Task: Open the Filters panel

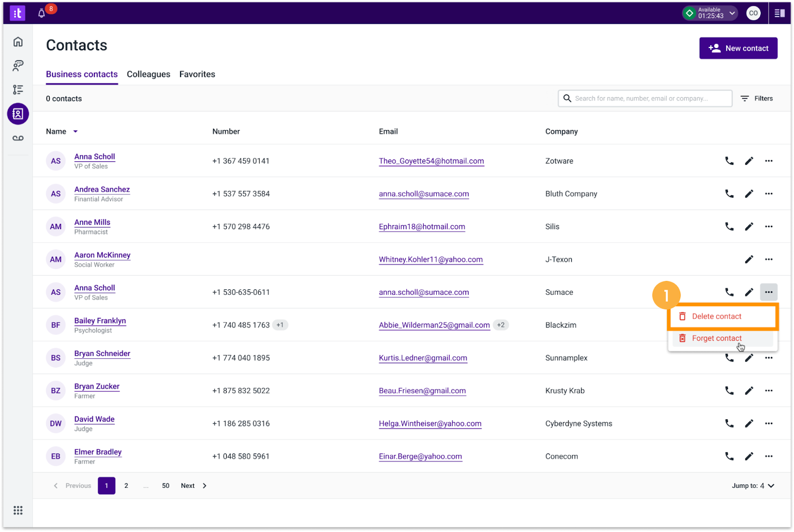Action: (757, 98)
